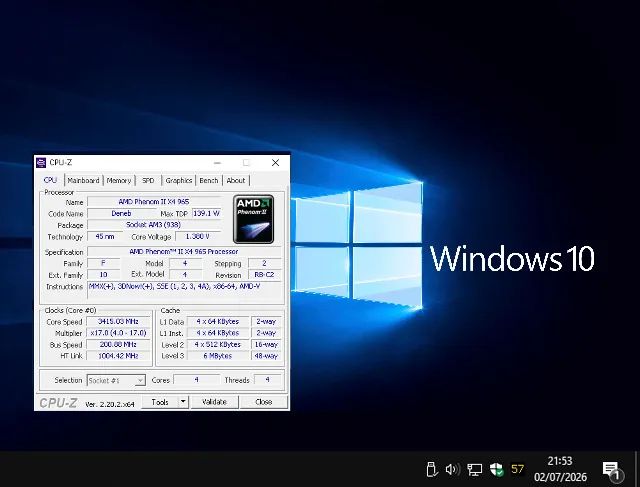This screenshot has width=640, height=487.
Task: Close the CPU-Z window with X
Action: click(276, 163)
